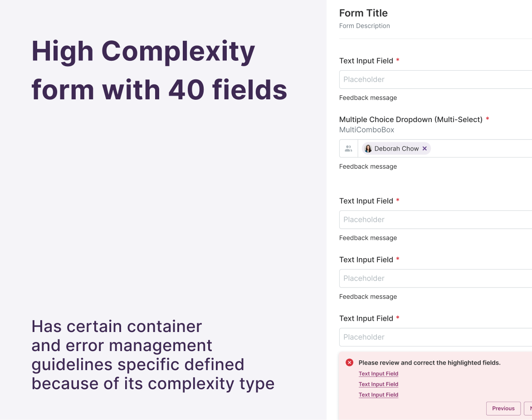This screenshot has height=420, width=532.
Task: Follow the first Text Input Field error link
Action: [x=378, y=374]
